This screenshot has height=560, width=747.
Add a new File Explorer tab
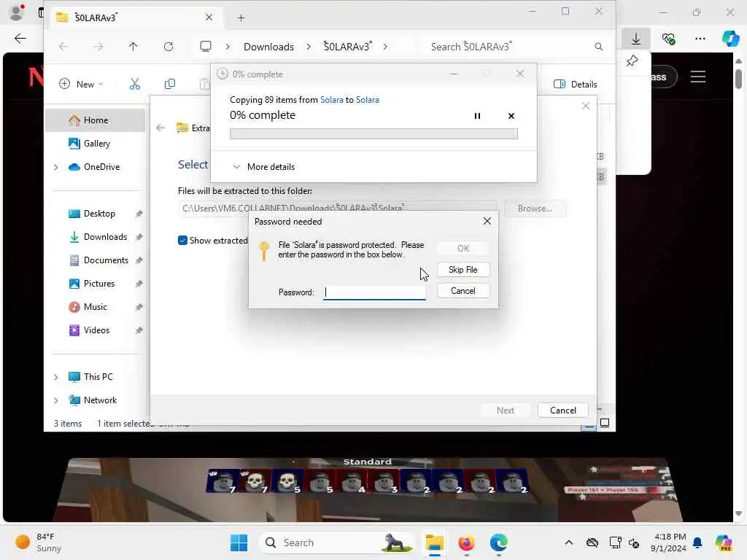click(241, 18)
